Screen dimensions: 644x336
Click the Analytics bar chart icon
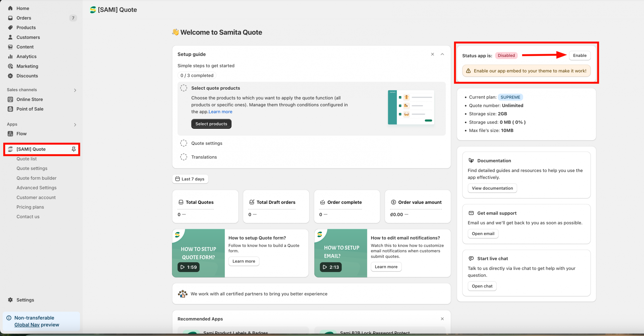[10, 56]
